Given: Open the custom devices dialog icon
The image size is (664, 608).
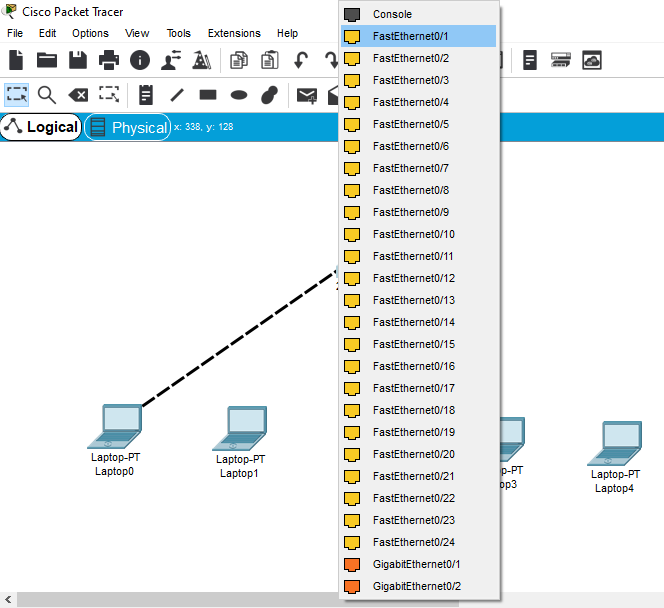Looking at the screenshot, I should (x=561, y=60).
